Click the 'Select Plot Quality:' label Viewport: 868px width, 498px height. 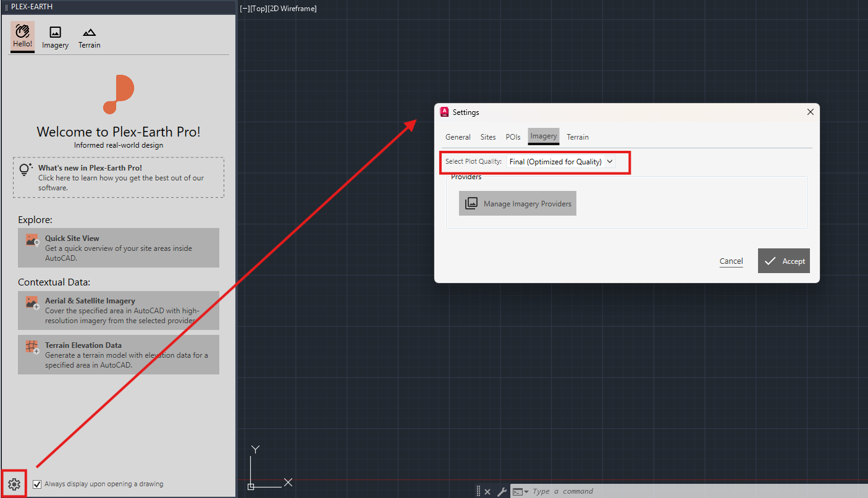pos(473,162)
